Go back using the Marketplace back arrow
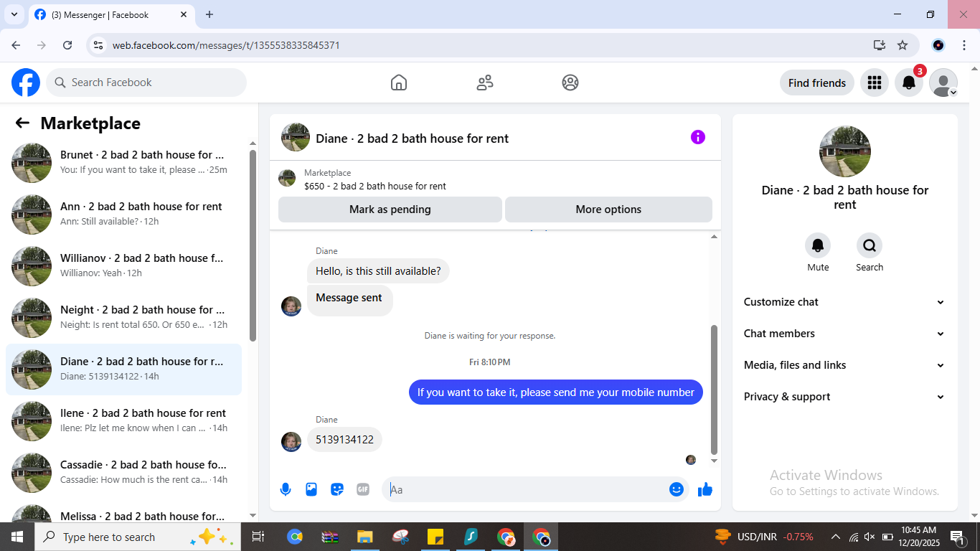 click(22, 123)
